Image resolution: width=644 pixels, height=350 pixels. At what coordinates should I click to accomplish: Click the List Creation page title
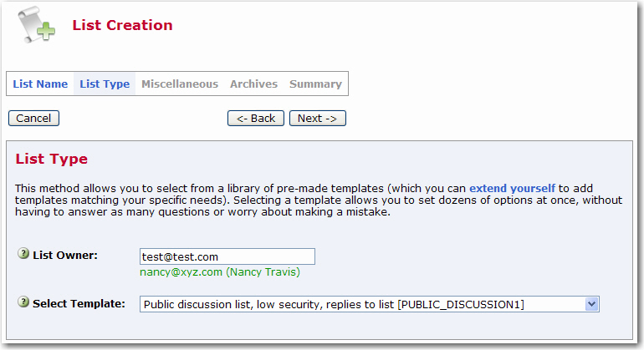click(122, 25)
